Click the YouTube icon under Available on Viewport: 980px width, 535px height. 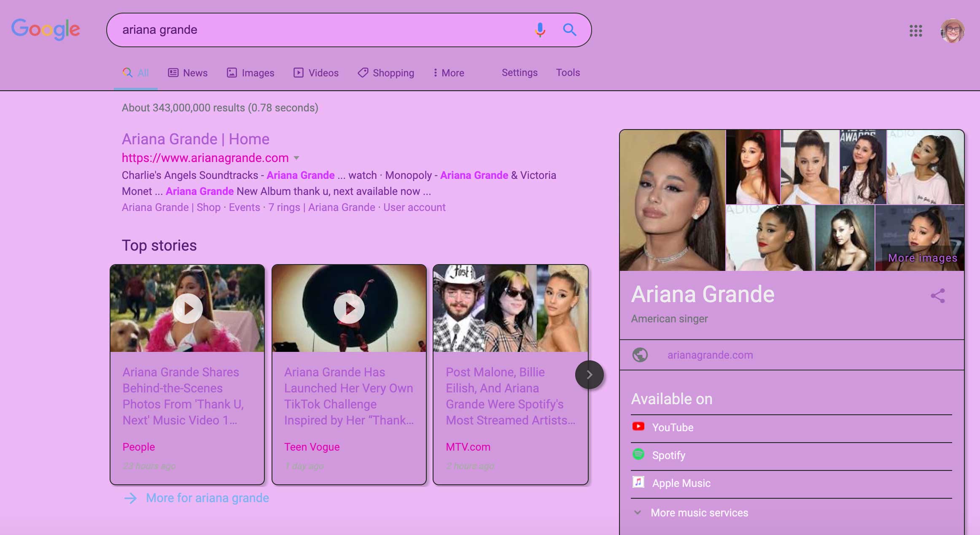[x=639, y=427]
